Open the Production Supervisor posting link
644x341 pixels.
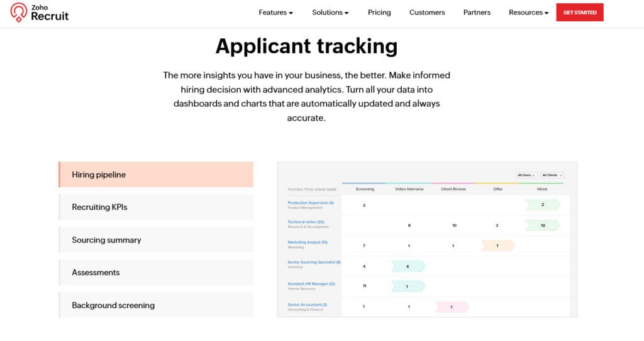pyautogui.click(x=310, y=203)
